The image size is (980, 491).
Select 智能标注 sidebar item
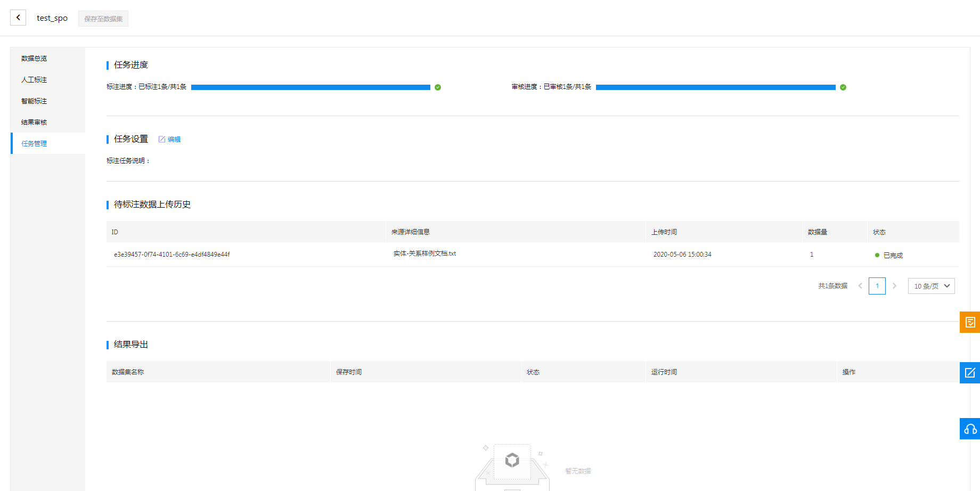tap(34, 101)
